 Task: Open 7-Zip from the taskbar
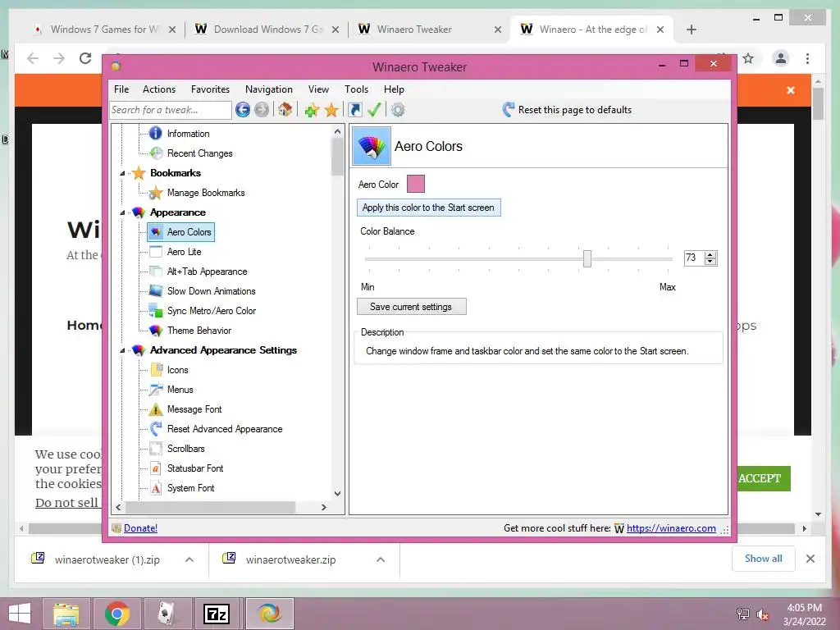pyautogui.click(x=217, y=614)
